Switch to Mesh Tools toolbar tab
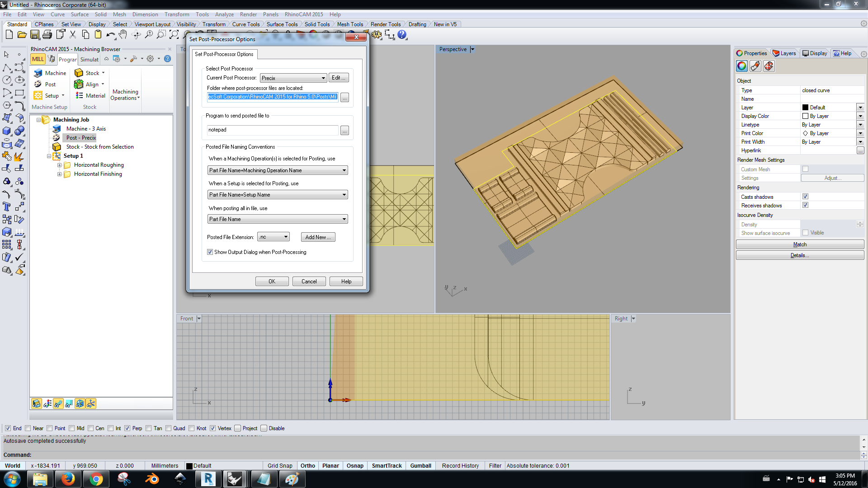This screenshot has height=488, width=868. (x=350, y=24)
